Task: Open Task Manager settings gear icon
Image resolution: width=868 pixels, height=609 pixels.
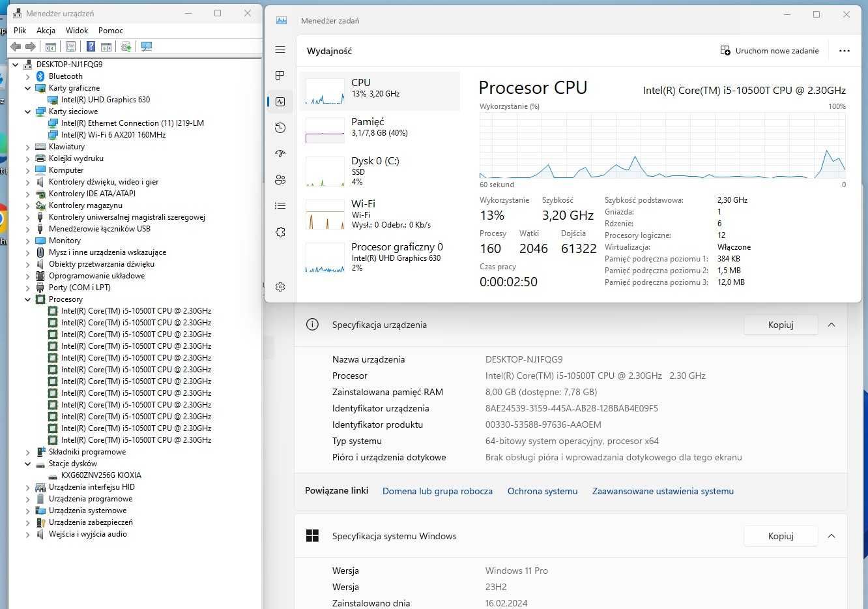Action: coord(280,287)
